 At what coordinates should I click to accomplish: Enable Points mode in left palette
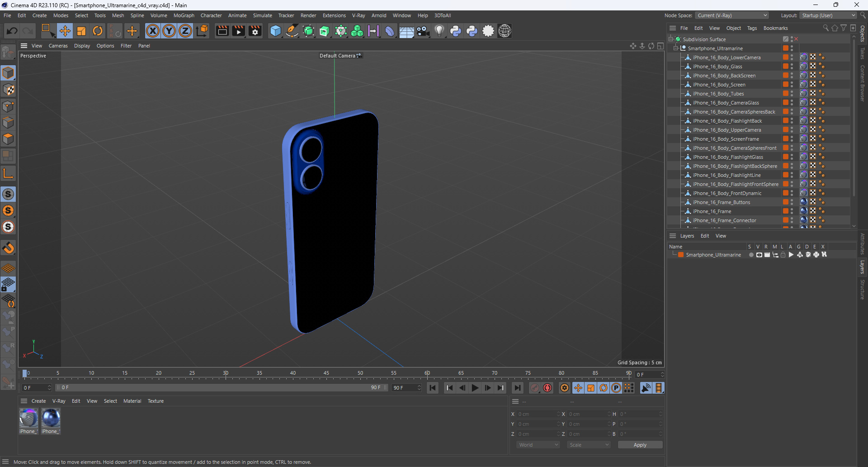8,106
